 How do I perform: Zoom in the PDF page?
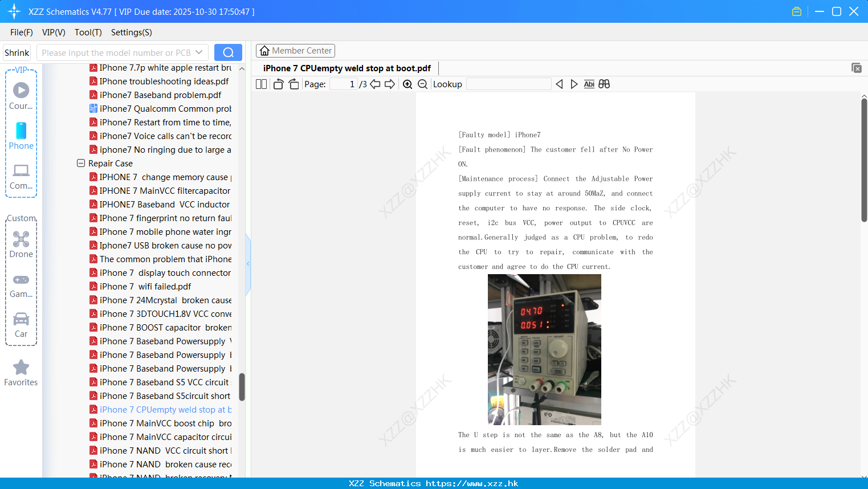(x=407, y=84)
